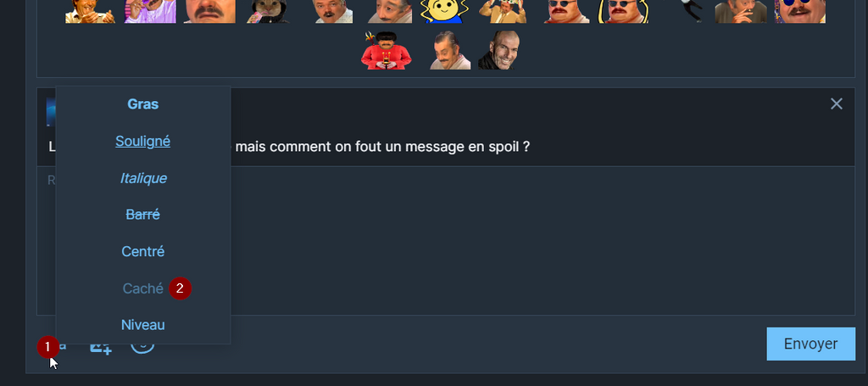The height and width of the screenshot is (386, 868).
Task: Select the cat in black hoodie sticker
Action: (x=268, y=11)
